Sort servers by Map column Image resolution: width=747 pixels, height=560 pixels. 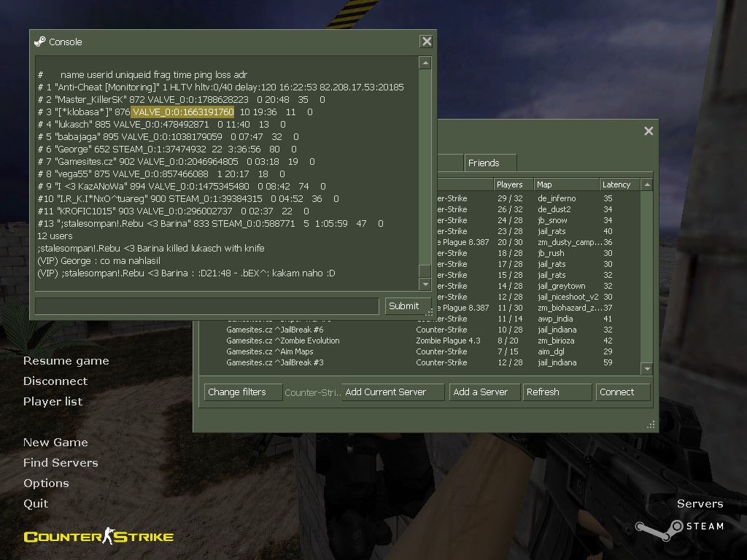[566, 184]
